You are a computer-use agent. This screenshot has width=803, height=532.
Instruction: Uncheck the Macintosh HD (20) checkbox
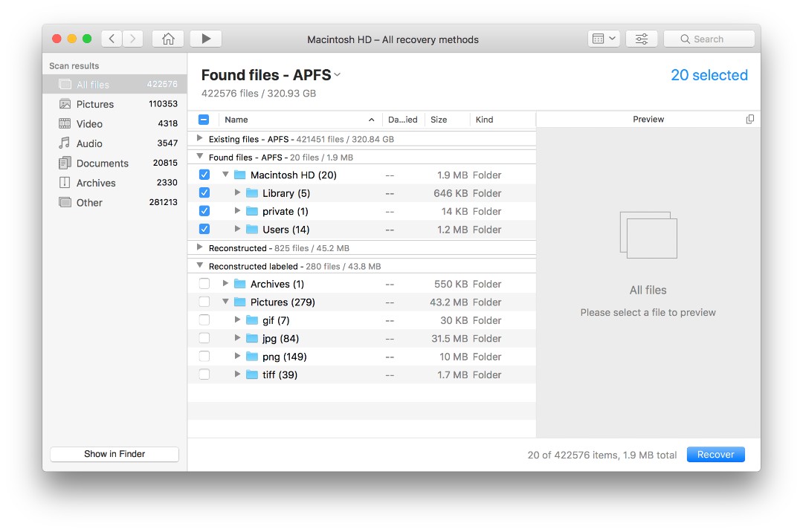click(204, 175)
